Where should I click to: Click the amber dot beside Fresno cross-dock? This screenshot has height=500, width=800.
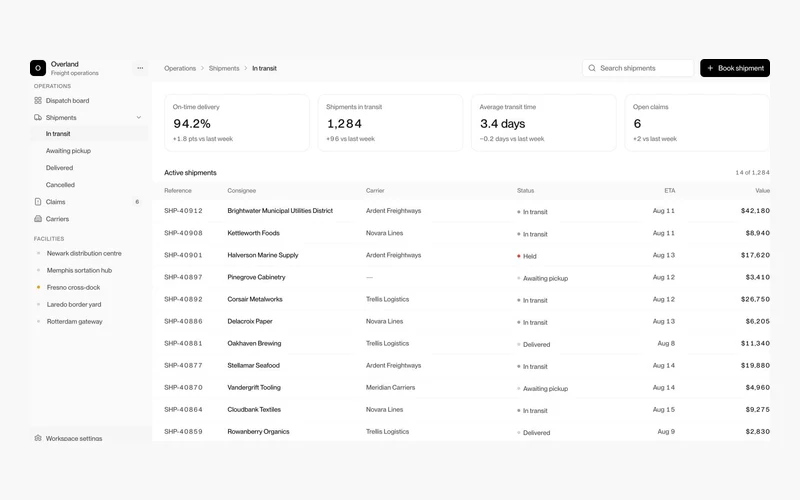tap(38, 287)
